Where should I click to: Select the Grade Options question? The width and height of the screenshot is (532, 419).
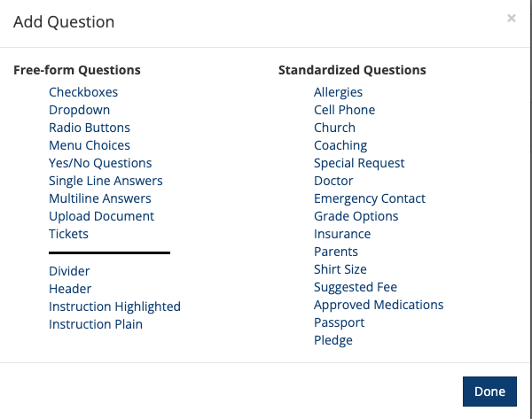(356, 216)
